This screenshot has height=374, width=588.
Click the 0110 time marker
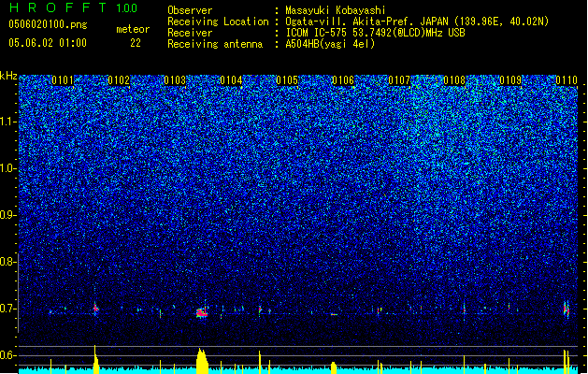click(566, 80)
